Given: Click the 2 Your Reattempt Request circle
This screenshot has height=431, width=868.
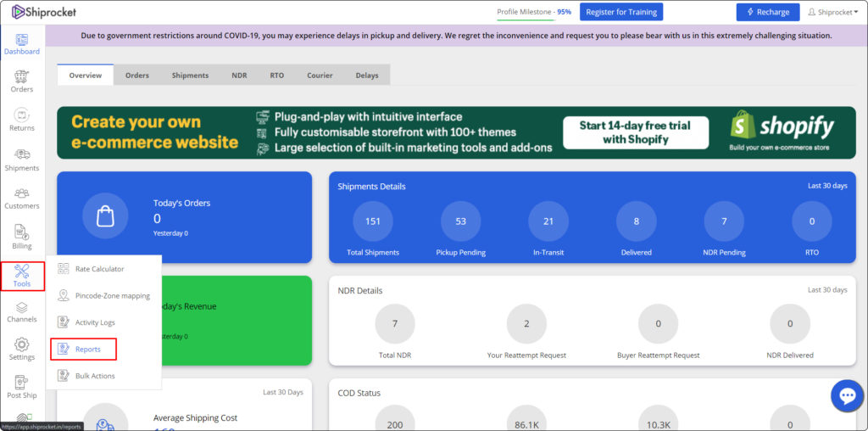Looking at the screenshot, I should 526,323.
